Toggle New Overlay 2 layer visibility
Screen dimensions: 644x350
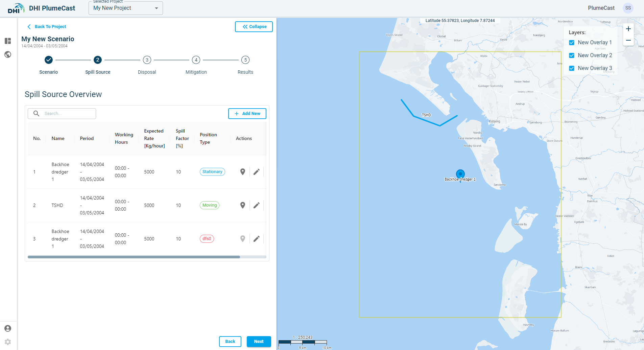[572, 55]
